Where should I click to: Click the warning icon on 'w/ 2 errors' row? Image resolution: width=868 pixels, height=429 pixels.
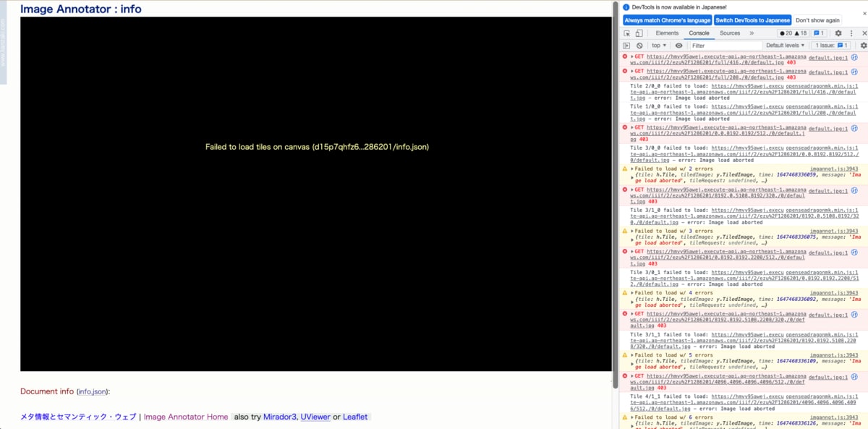pos(625,169)
